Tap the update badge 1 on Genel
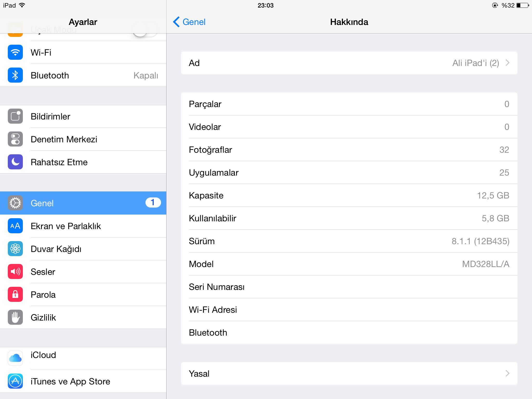Screen dimensions: 532x399 (x=153, y=202)
